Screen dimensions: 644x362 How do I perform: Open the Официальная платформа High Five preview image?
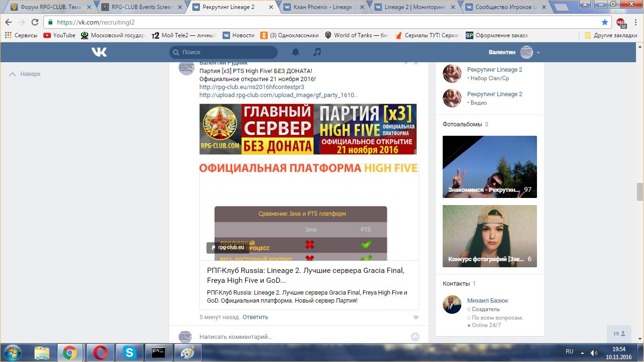pyautogui.click(x=309, y=211)
